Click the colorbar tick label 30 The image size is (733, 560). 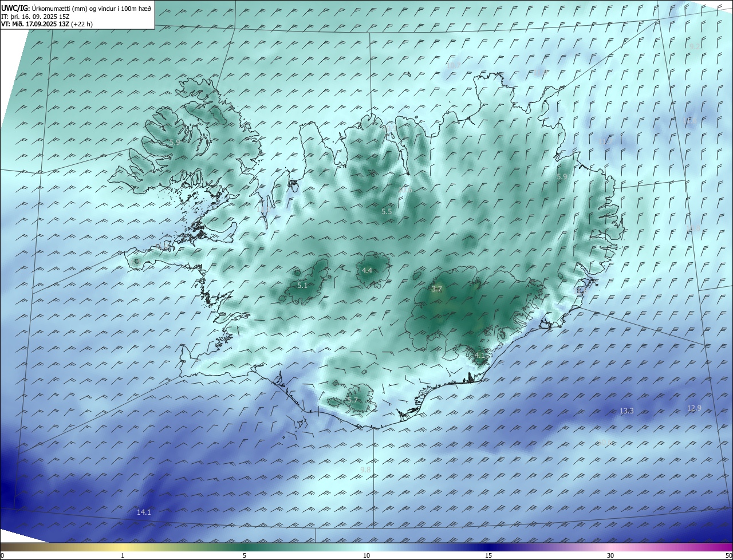pos(610,555)
